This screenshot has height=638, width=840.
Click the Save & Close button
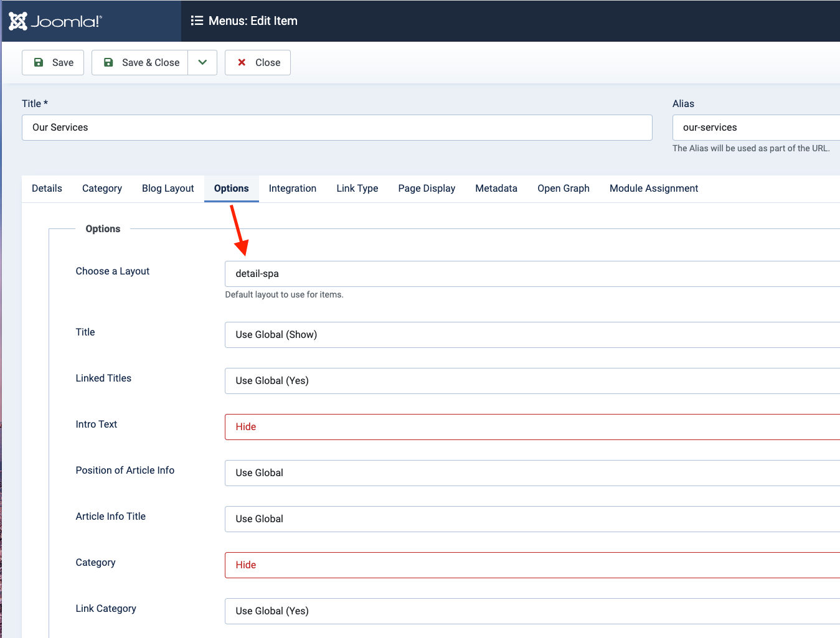[x=140, y=62]
